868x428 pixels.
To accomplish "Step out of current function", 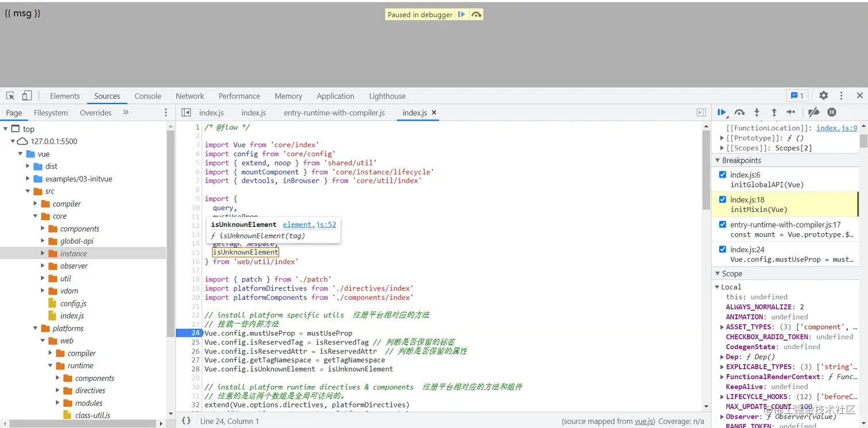I will [x=774, y=113].
